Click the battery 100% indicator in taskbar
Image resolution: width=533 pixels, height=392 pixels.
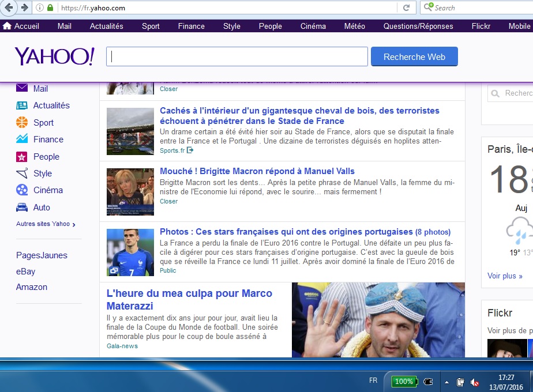coord(404,382)
